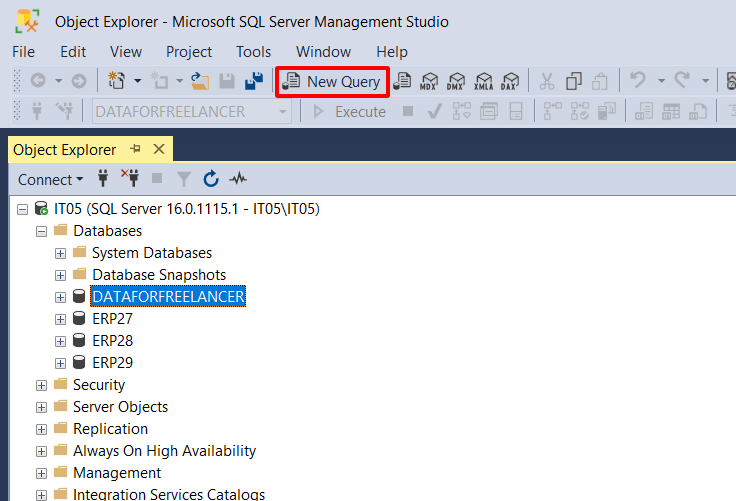736x501 pixels.
Task: Open the Redo history dropdown arrow
Action: tap(705, 81)
